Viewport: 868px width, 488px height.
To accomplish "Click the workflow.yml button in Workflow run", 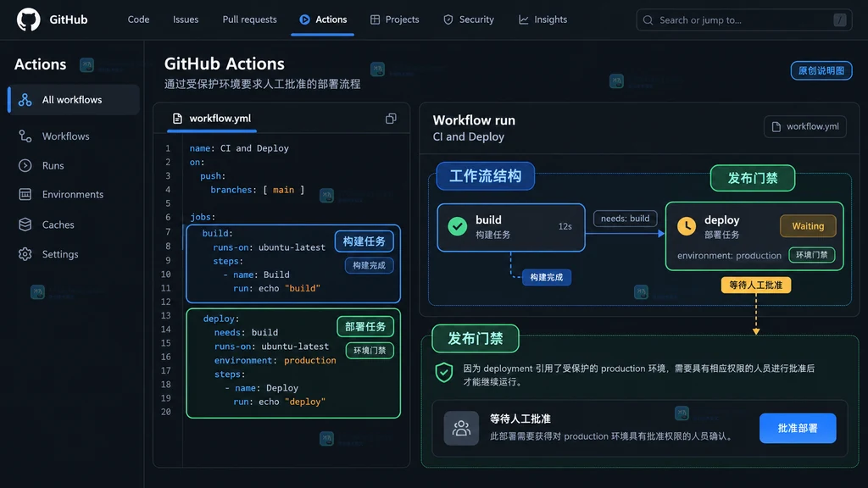I will click(x=805, y=127).
